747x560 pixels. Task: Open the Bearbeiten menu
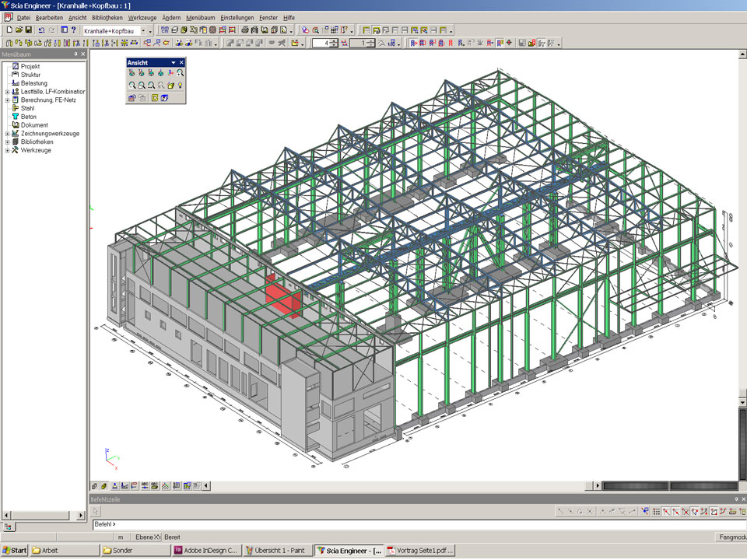(49, 17)
